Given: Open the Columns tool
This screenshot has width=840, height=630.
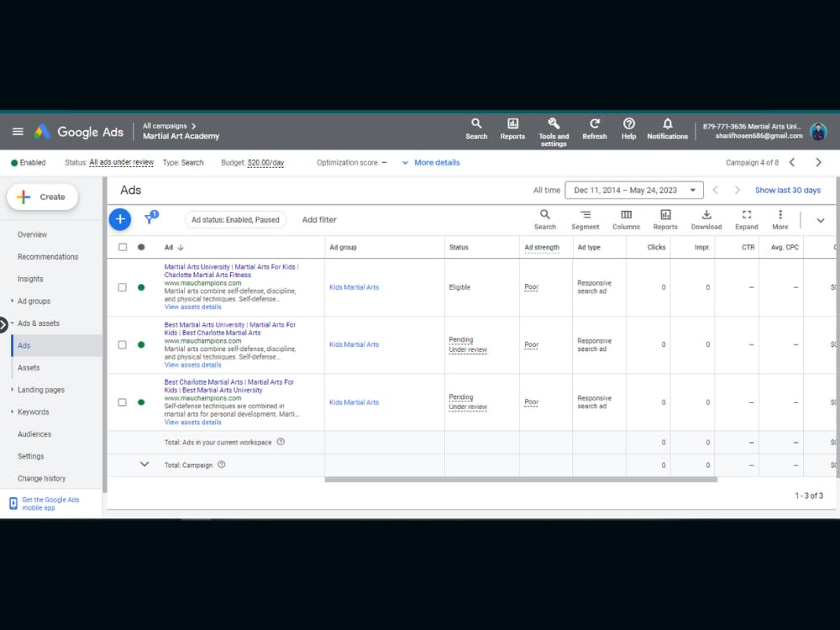Looking at the screenshot, I should (626, 219).
